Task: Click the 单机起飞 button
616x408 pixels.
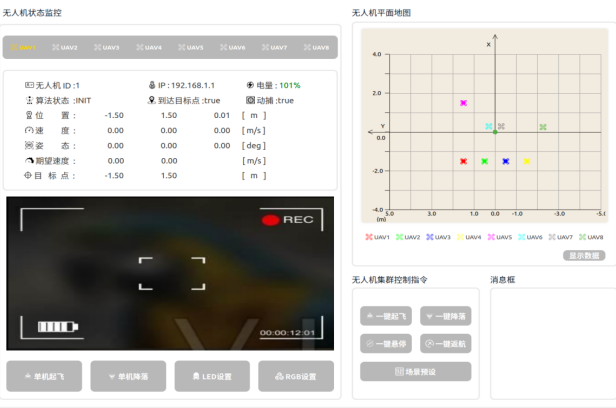Action: [x=44, y=376]
